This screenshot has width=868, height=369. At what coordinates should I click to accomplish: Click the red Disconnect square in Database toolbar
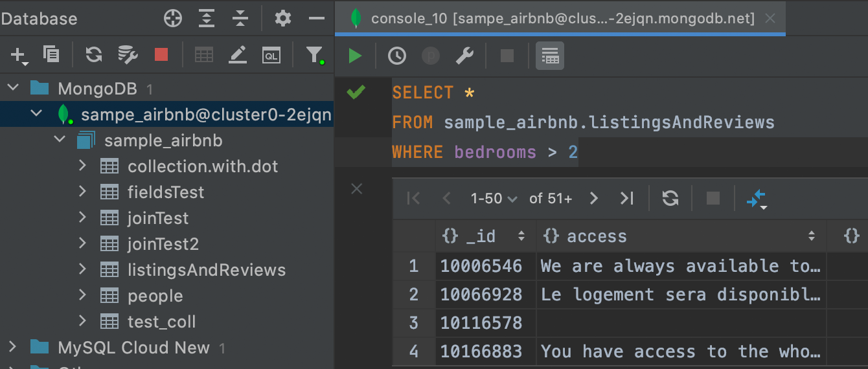pyautogui.click(x=161, y=54)
